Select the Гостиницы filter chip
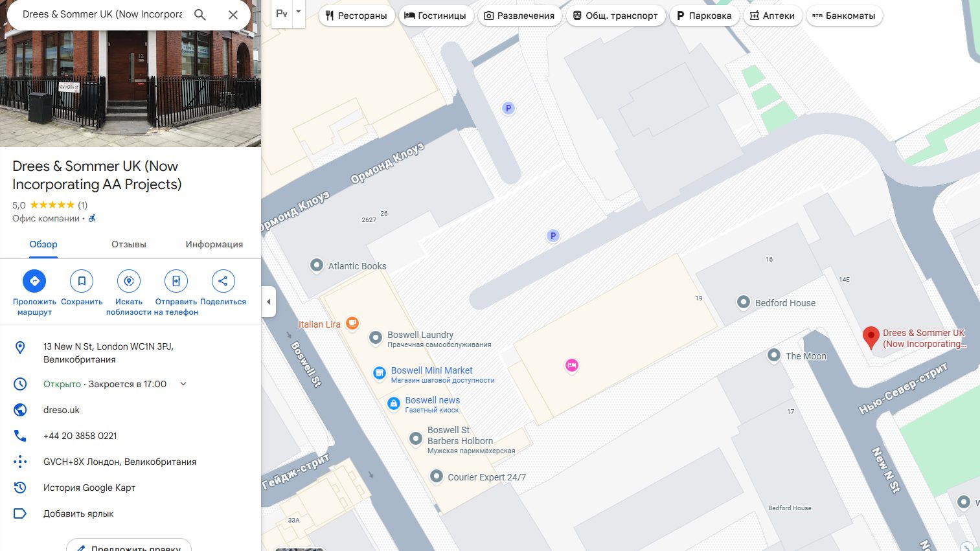The height and width of the screenshot is (551, 980). 436,16
